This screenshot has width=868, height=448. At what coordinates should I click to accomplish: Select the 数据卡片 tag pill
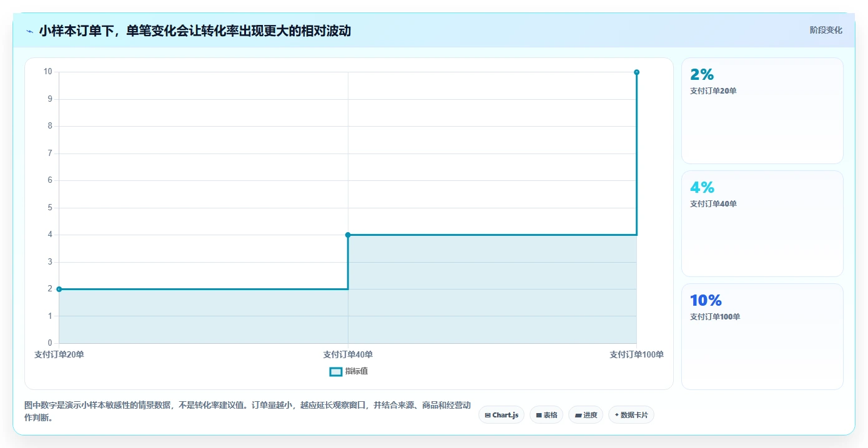pyautogui.click(x=631, y=415)
